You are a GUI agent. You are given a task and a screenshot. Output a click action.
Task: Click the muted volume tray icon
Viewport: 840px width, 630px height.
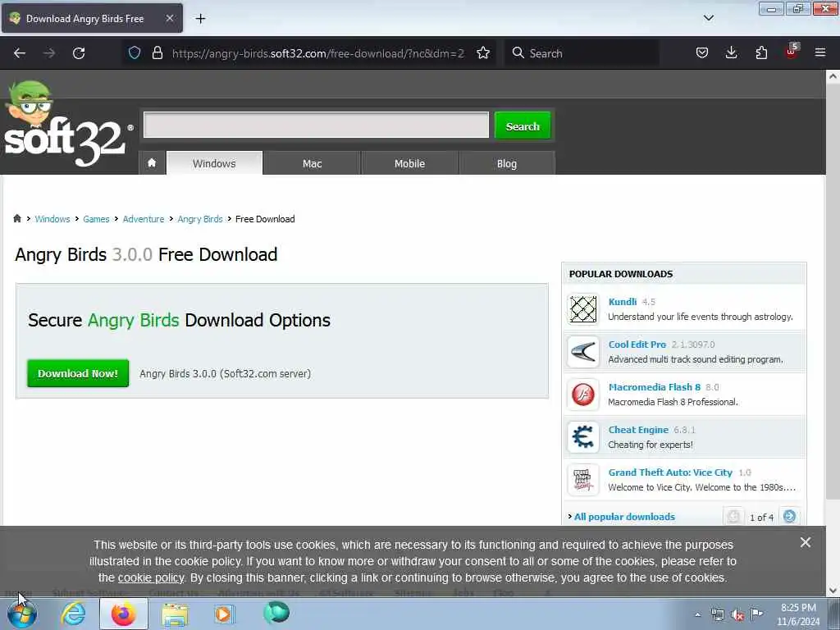[x=737, y=615]
